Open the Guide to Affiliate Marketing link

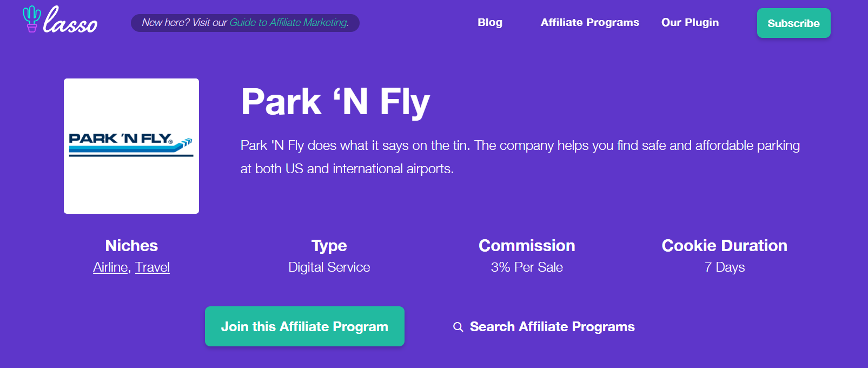(289, 23)
